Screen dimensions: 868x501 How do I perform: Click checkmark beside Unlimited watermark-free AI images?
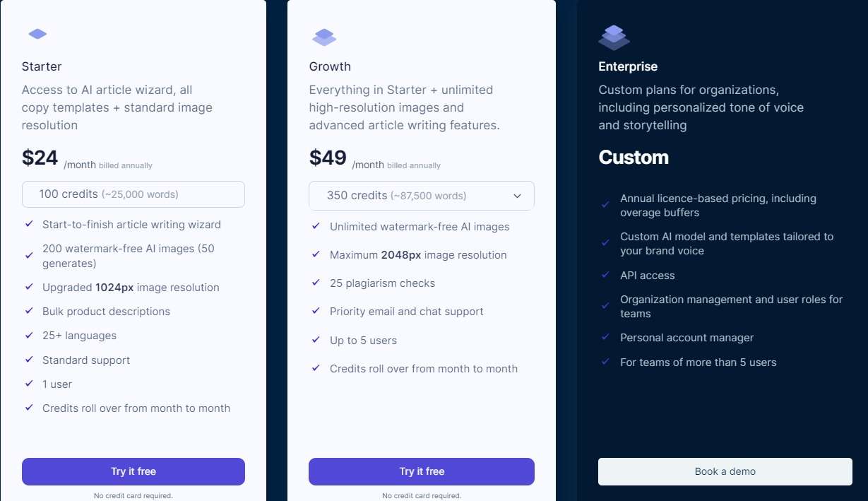point(316,226)
